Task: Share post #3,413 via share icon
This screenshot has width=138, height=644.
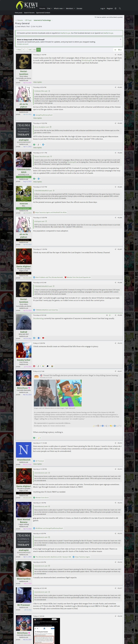Action: 115,469
